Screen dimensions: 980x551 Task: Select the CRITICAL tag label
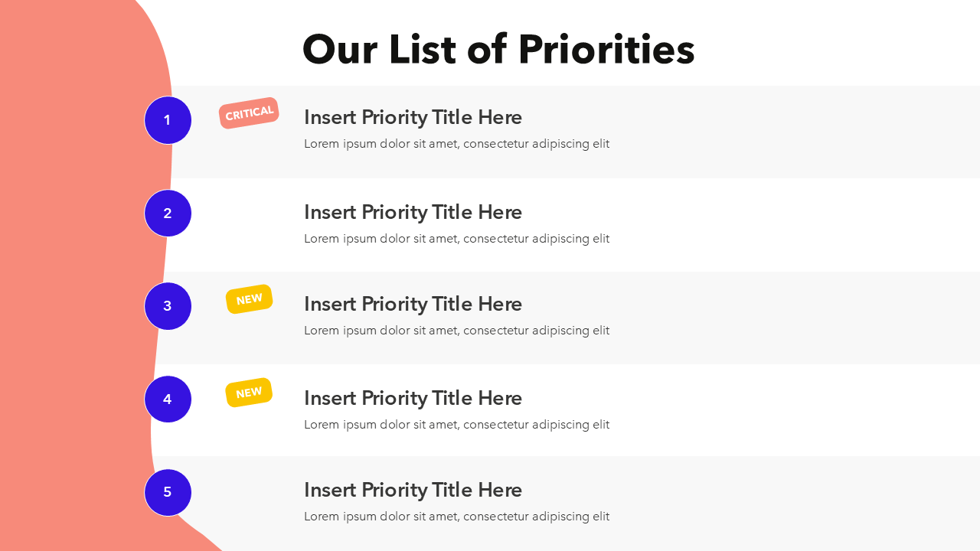pyautogui.click(x=249, y=113)
